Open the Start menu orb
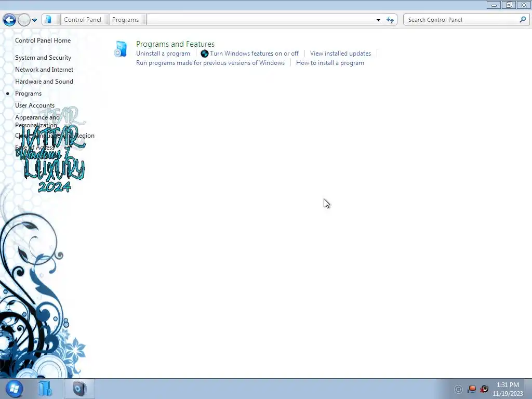 (14, 389)
